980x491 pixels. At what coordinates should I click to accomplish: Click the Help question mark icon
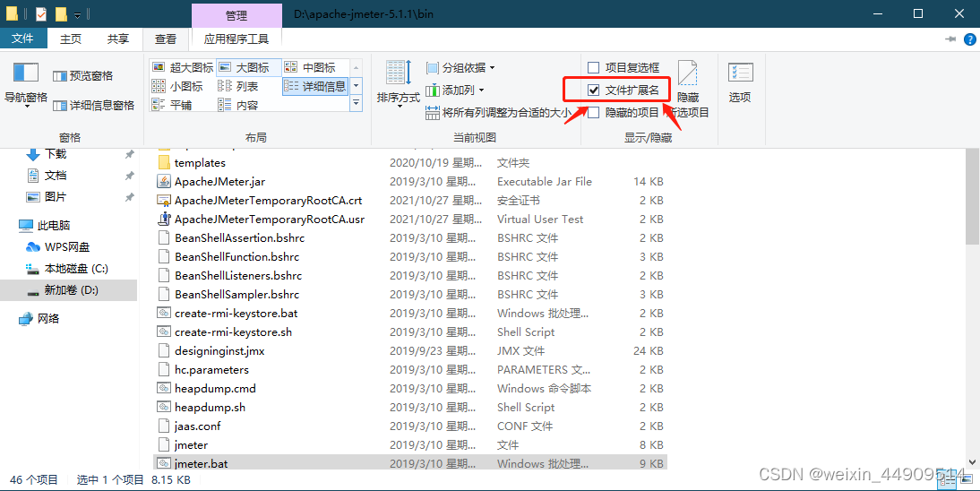[x=969, y=39]
